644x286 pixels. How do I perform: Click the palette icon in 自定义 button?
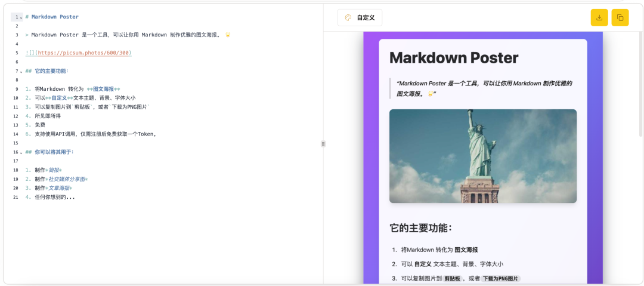pos(348,18)
